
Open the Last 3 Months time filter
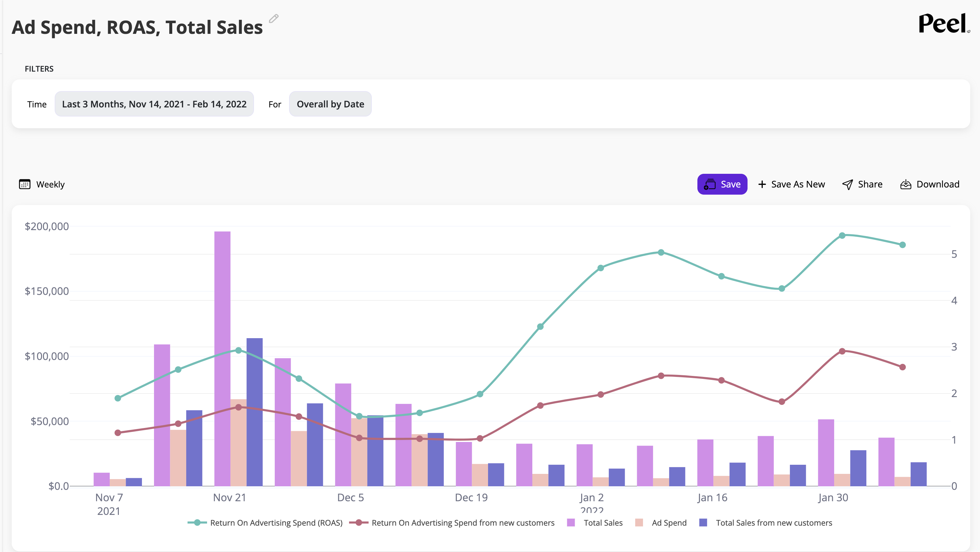tap(154, 104)
